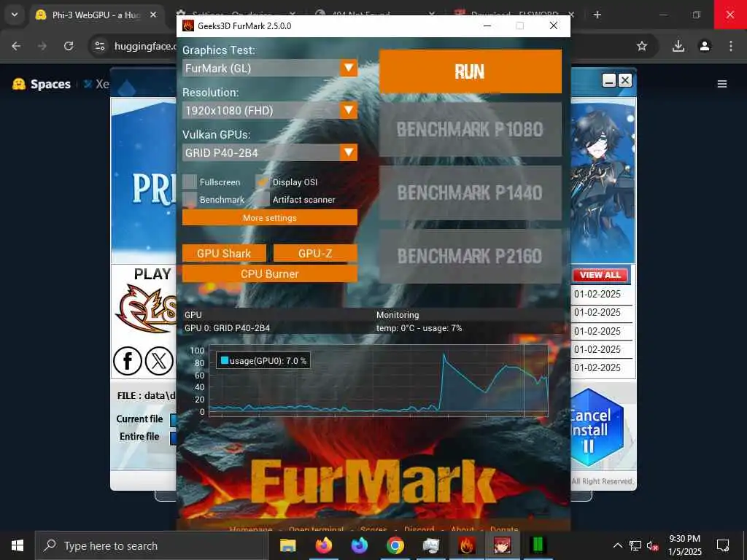Minimize the Elsword launcher window
747x560 pixels.
[x=609, y=80]
